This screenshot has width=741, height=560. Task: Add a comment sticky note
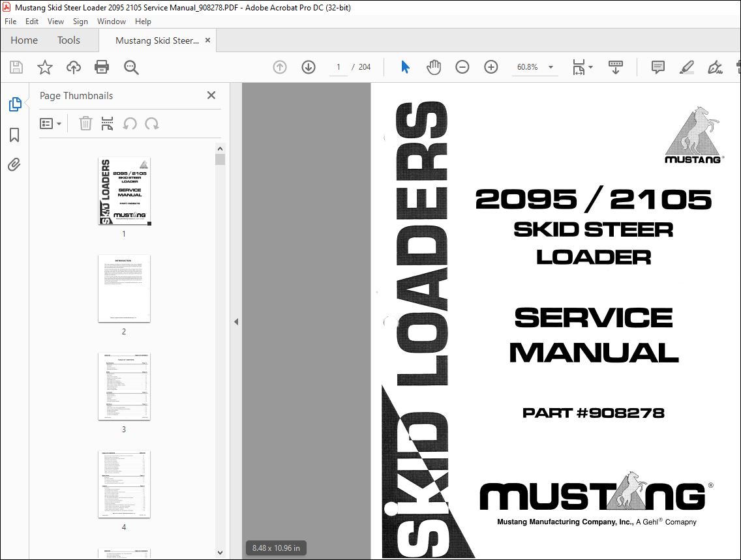[x=658, y=67]
